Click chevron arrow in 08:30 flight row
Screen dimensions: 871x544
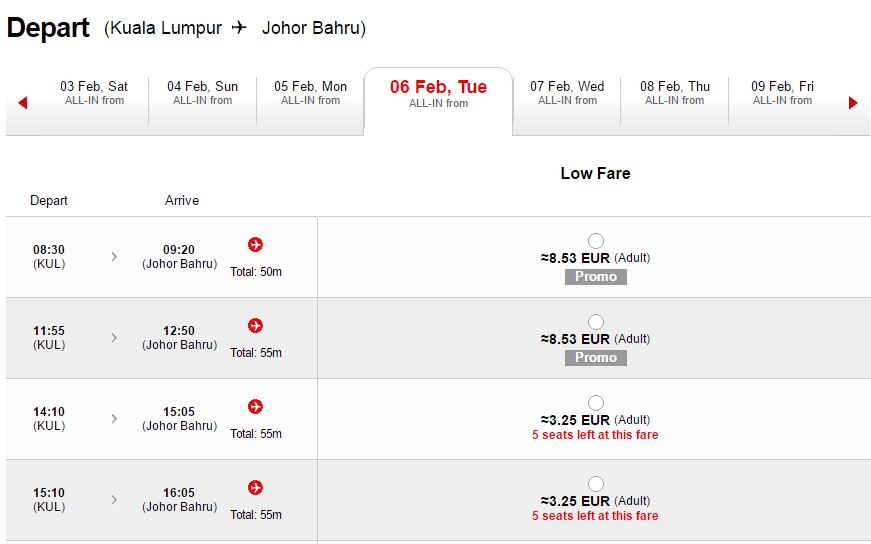[x=114, y=257]
